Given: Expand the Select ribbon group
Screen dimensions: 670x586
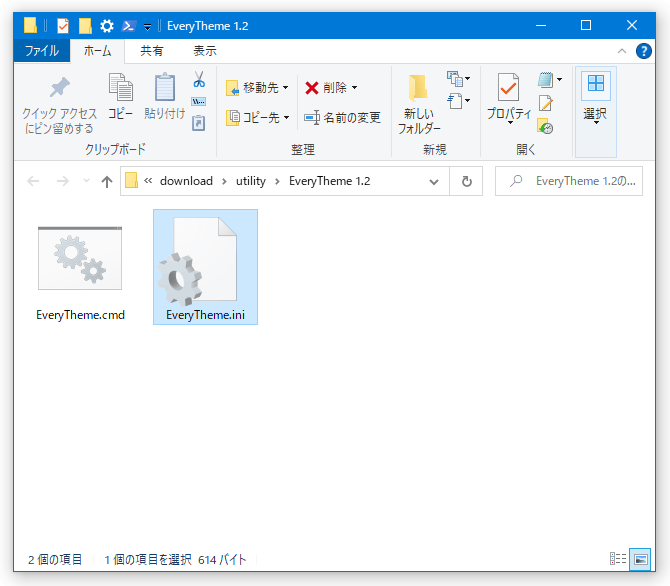Looking at the screenshot, I should pos(596,112).
